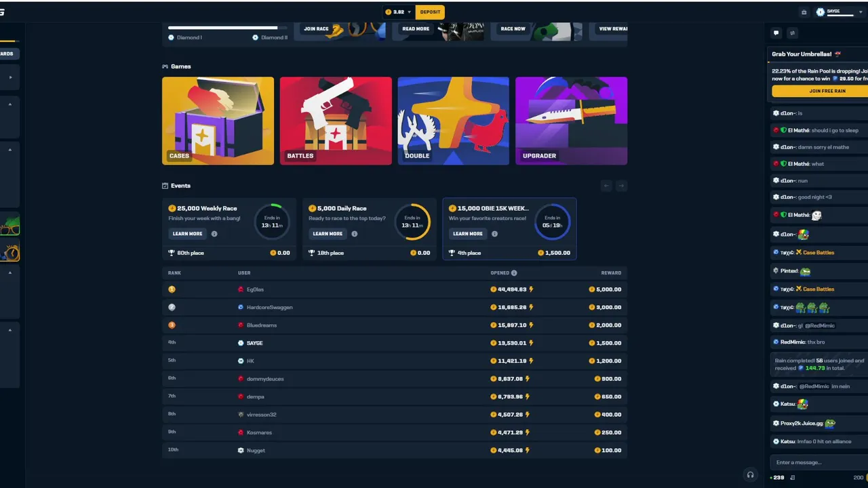868x488 pixels.
Task: Click SAYGE row in leaderboard
Action: [395, 343]
